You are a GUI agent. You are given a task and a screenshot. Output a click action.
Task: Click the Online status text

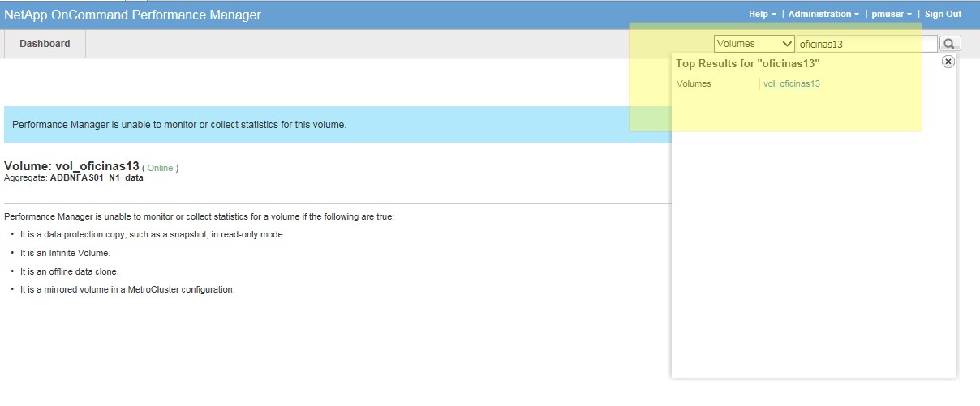160,168
